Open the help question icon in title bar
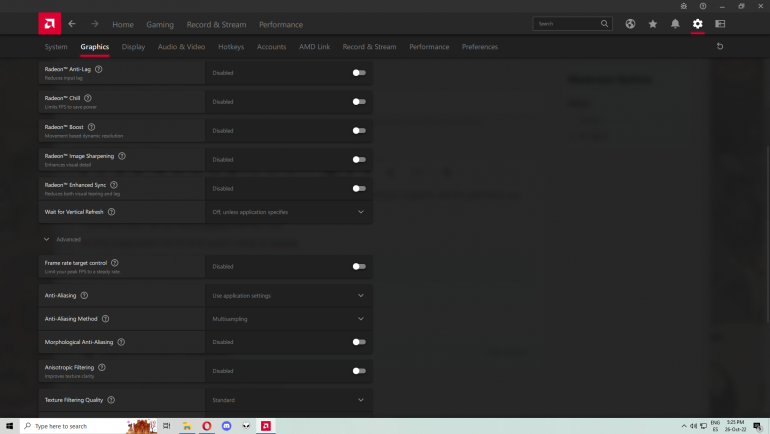 coord(703,6)
